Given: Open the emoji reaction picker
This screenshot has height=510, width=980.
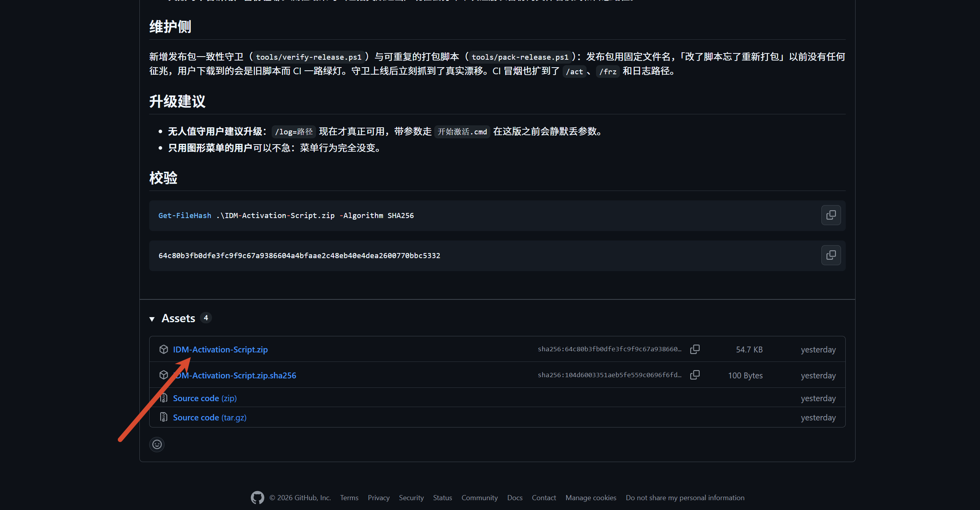Looking at the screenshot, I should [x=157, y=444].
